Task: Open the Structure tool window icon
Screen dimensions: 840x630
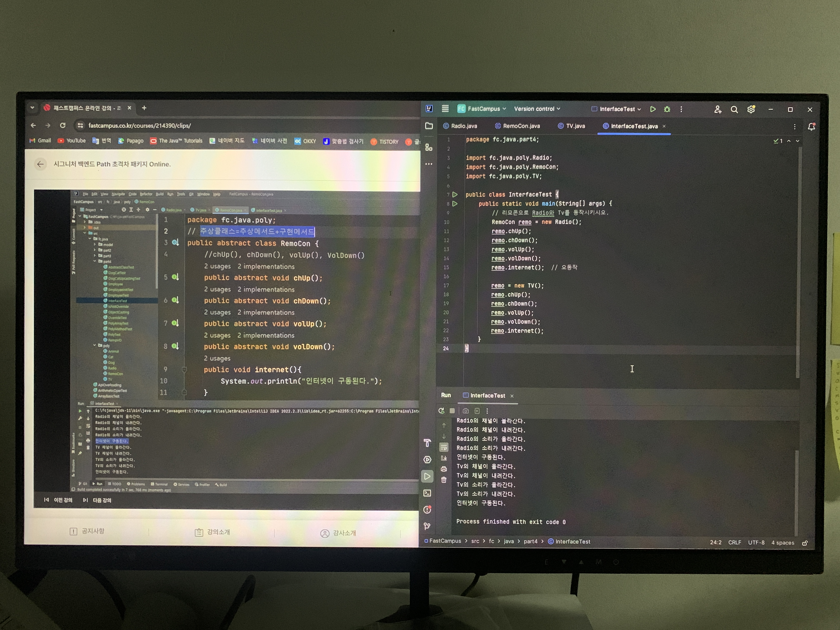Action: pos(429,147)
